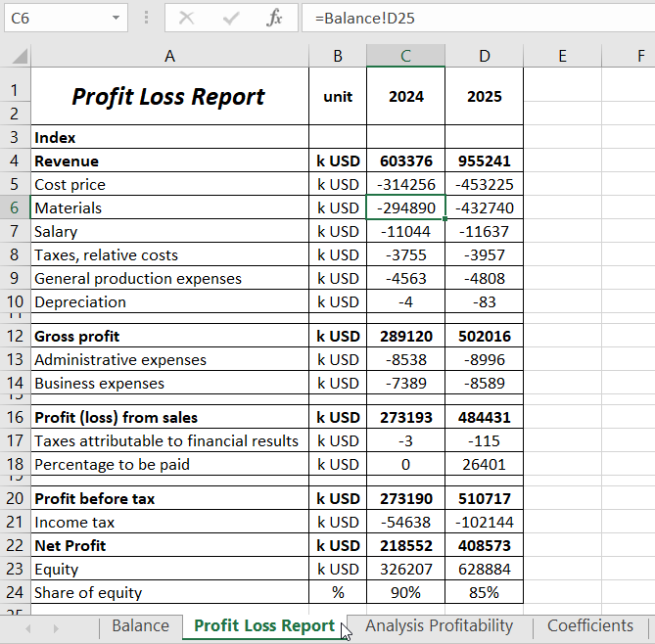Click the Enter checkmark icon
This screenshot has height=644, width=655.
tap(231, 18)
